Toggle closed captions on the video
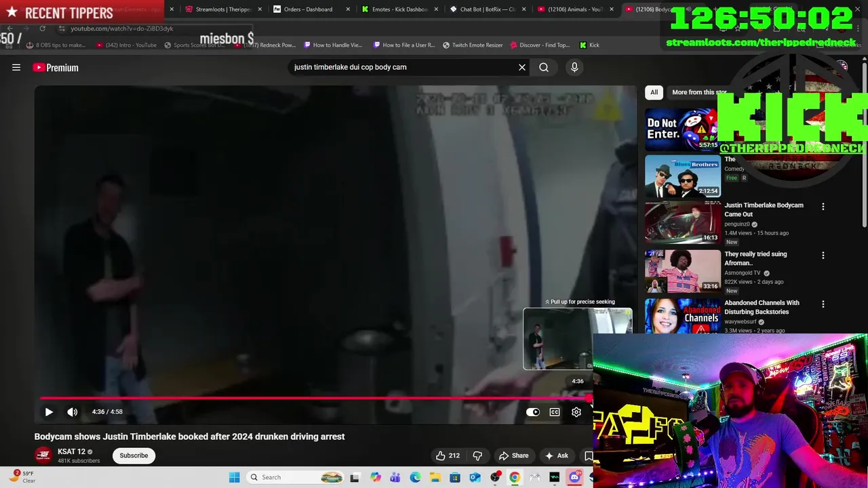Screen dimensions: 868x488 (x=555, y=411)
